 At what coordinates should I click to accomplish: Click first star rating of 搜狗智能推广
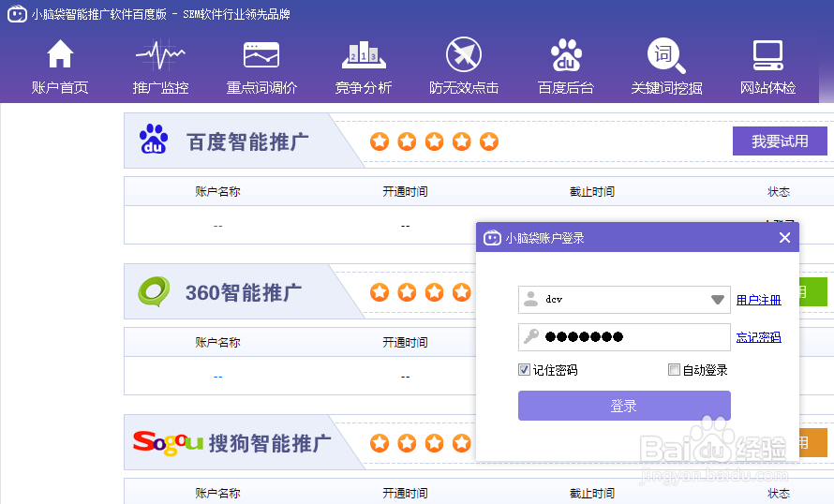coord(380,443)
